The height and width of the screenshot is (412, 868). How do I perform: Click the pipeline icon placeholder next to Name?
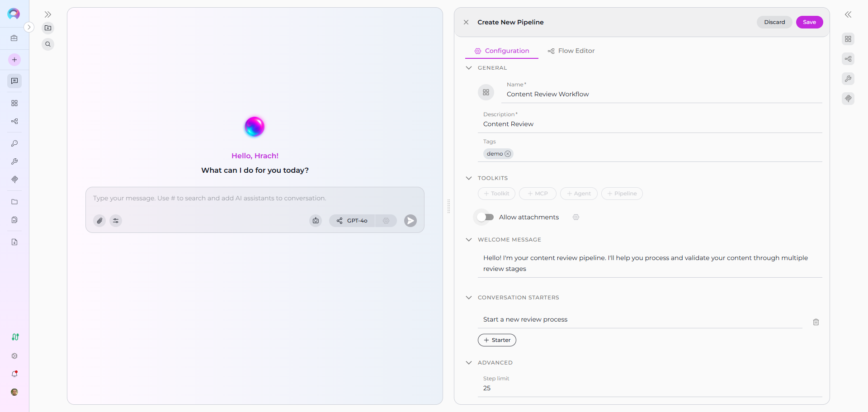click(x=486, y=92)
